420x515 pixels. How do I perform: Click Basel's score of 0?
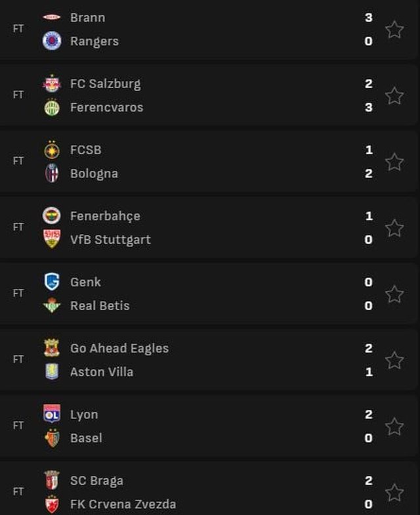point(368,438)
